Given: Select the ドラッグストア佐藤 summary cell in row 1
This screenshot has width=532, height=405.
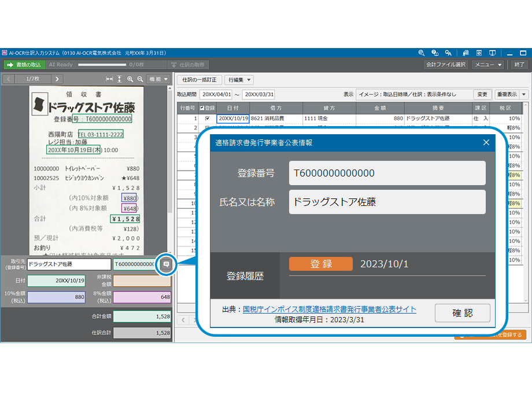Looking at the screenshot, I should click(x=438, y=119).
